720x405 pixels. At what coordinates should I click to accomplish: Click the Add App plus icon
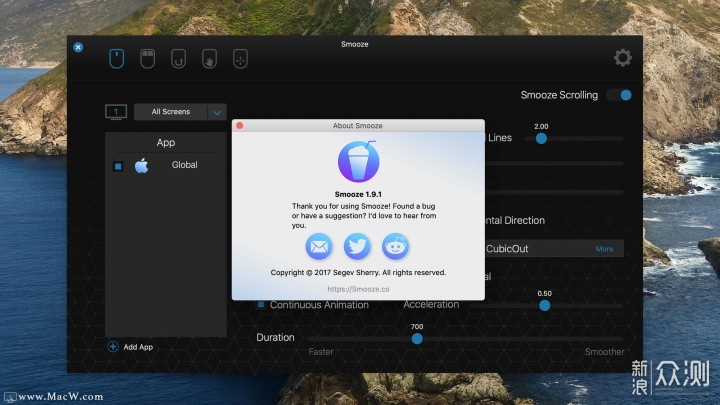coord(113,347)
